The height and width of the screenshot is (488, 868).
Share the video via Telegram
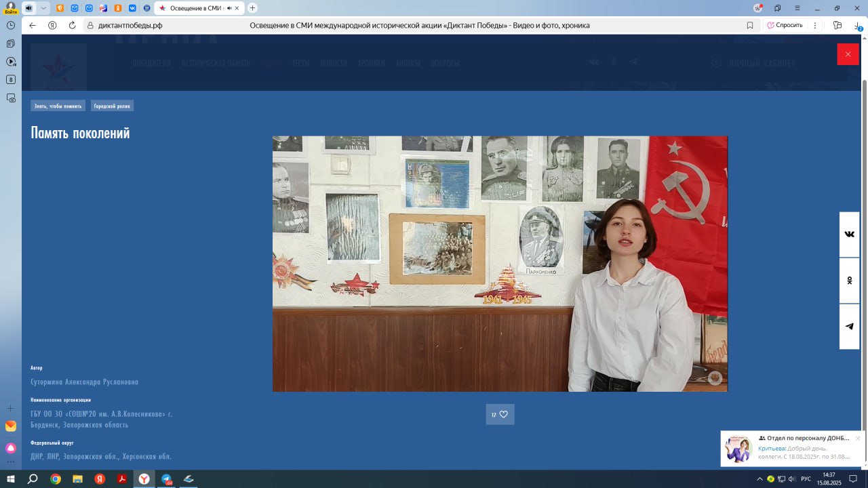click(x=850, y=327)
